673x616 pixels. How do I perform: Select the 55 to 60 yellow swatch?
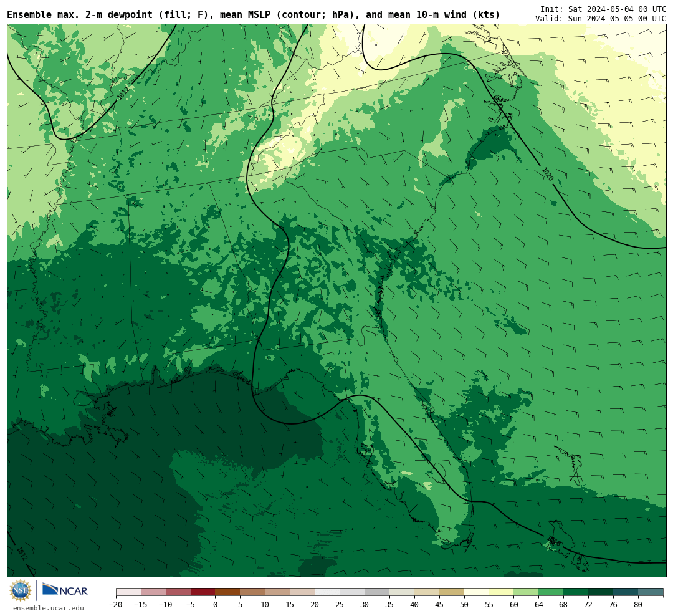pos(502,592)
